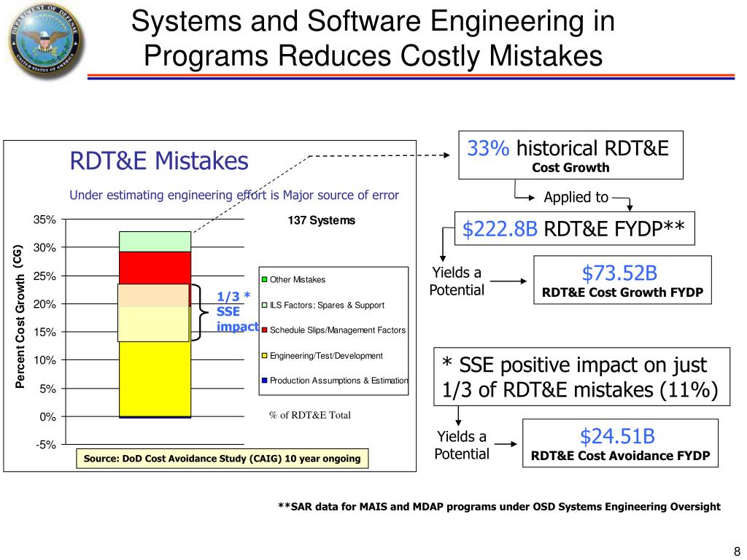Click 'Yields a Potential' beside the $73.52B box
The image size is (747, 560).
pos(457,281)
